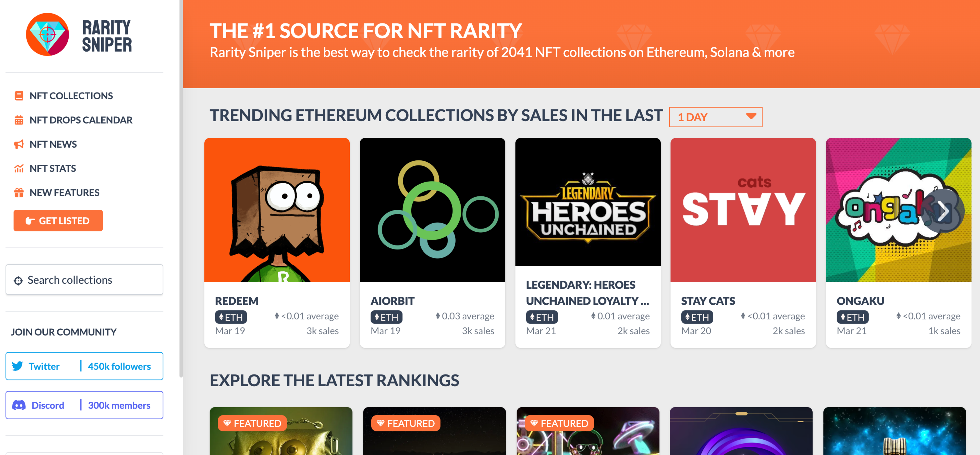980x455 pixels.
Task: Click the ONGAKU collection title
Action: tap(861, 301)
